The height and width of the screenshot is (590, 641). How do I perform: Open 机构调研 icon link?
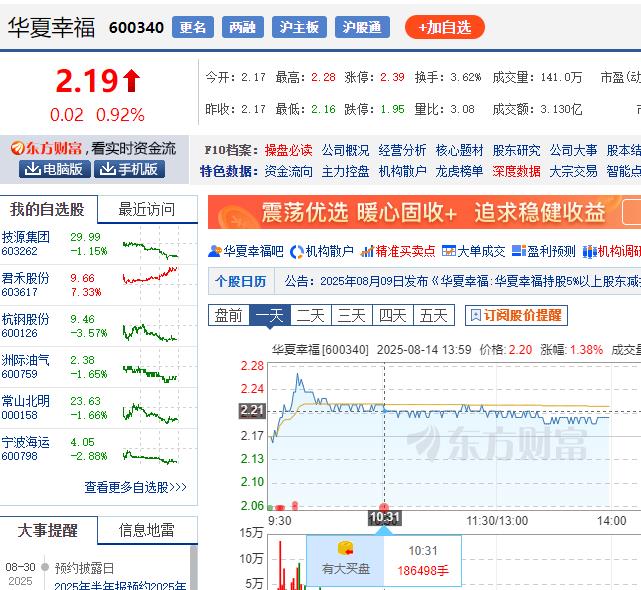tap(612, 251)
